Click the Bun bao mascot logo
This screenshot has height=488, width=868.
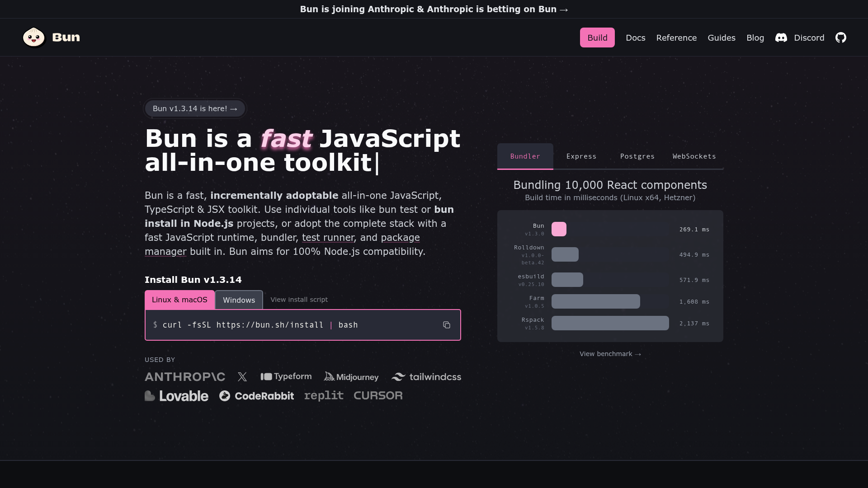pos(34,37)
